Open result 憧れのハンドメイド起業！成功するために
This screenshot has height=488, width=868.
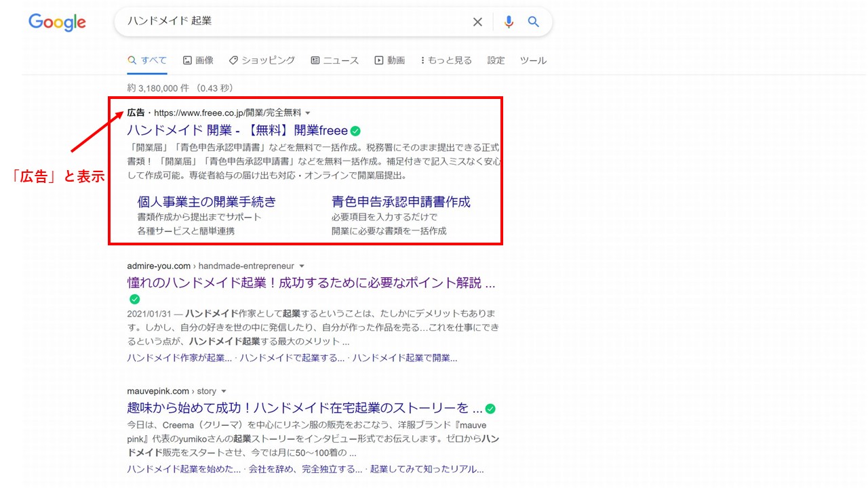[x=311, y=283]
